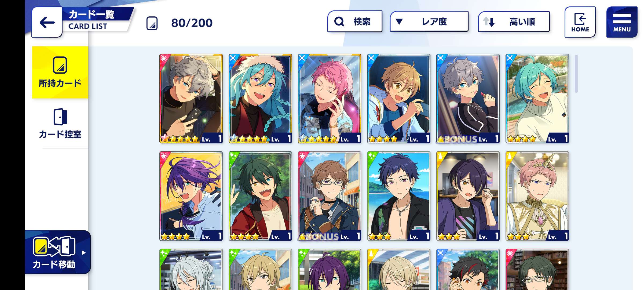Click the magnifying glass in the 検索 button
Screen dimensions: 644x290
[339, 21]
